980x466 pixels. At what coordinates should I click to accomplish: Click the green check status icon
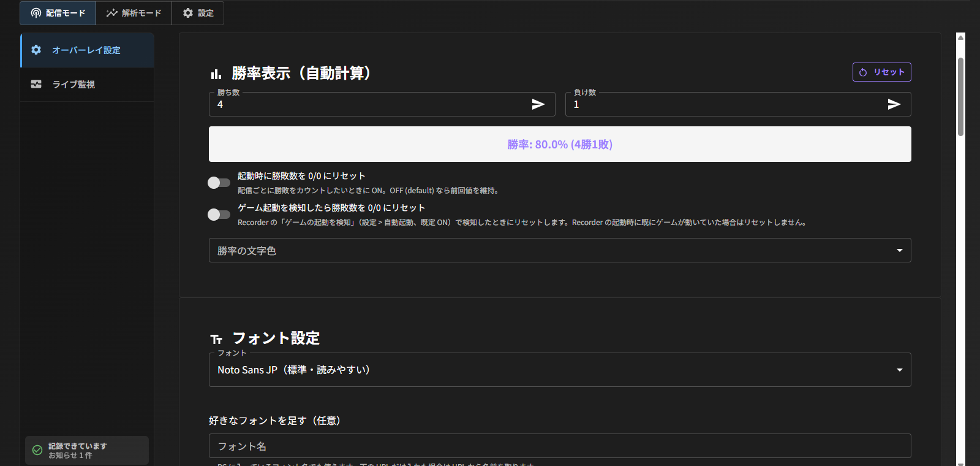coord(37,450)
